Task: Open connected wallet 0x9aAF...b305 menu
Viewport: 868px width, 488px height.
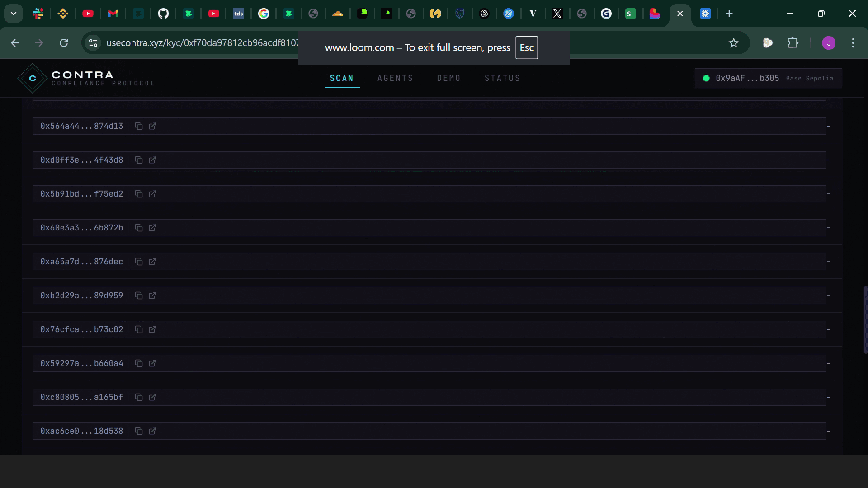Action: click(x=768, y=78)
